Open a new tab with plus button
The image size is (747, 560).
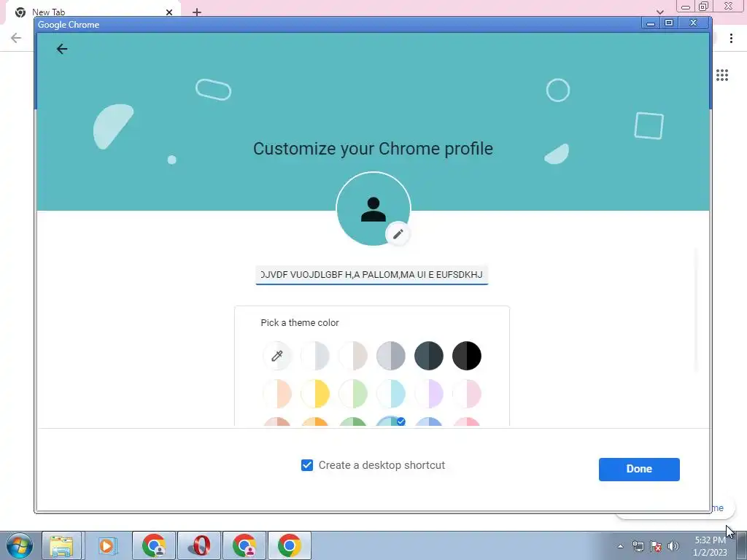[x=197, y=12]
